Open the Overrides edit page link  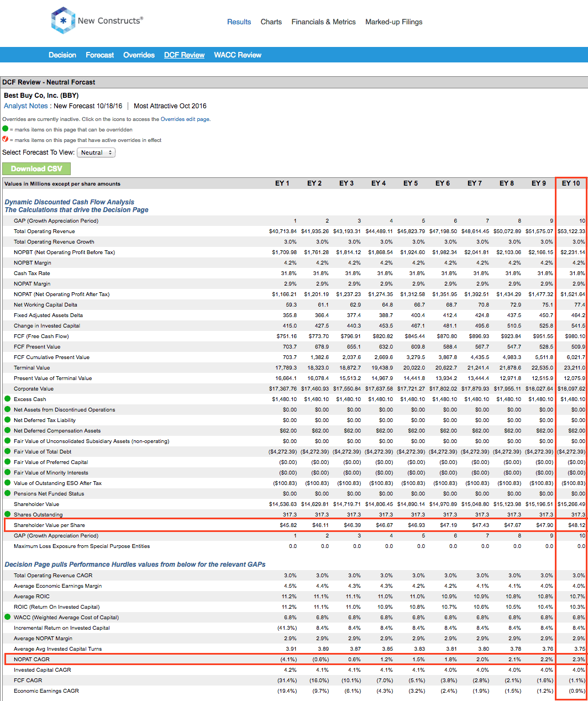(185, 119)
